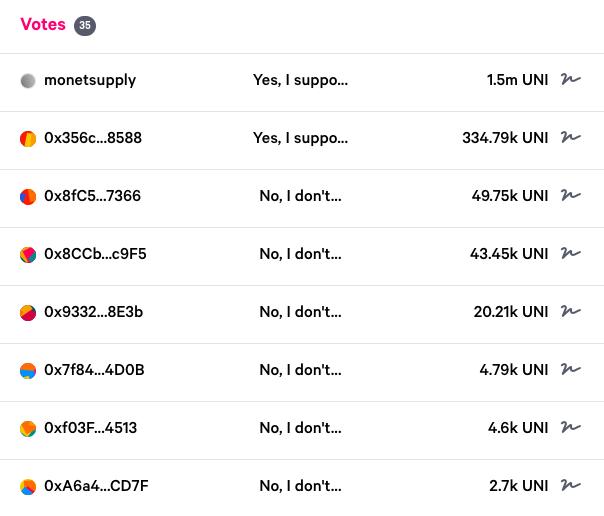This screenshot has width=604, height=516.
Task: Open voter profile monetsupply
Action: [90, 80]
